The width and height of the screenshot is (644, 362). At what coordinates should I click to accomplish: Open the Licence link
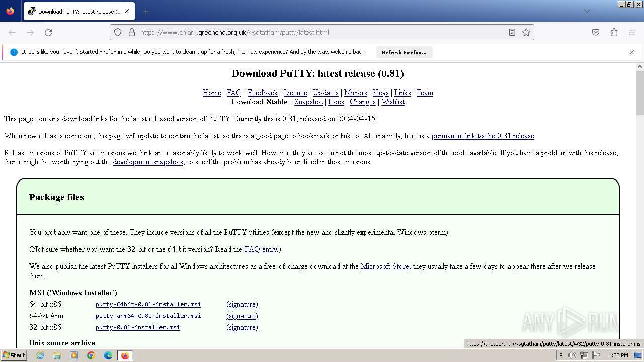[295, 93]
